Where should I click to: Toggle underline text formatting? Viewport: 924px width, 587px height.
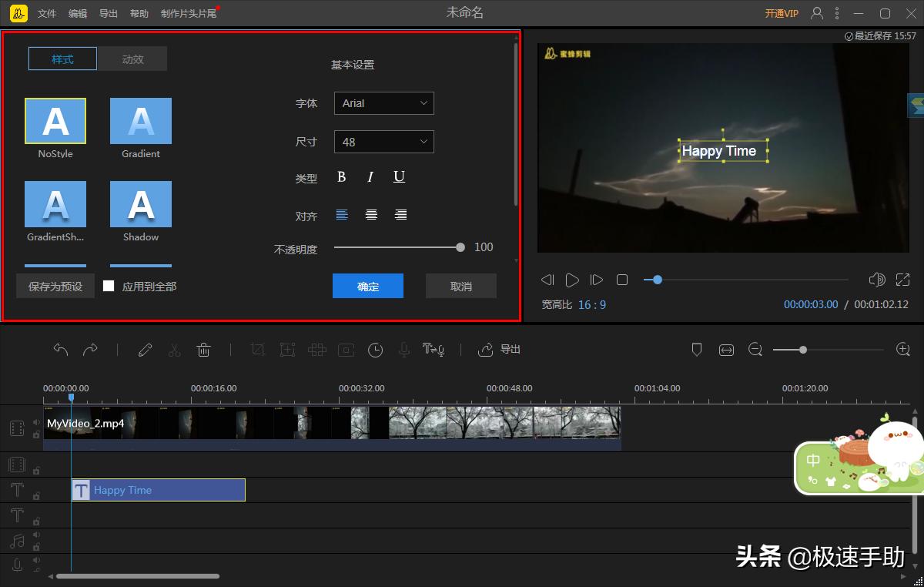coord(399,177)
